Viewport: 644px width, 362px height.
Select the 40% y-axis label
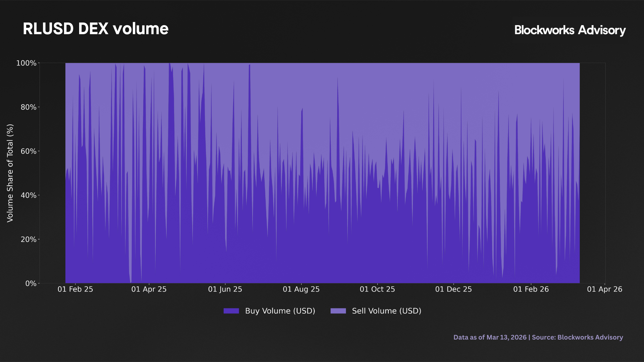[x=29, y=195]
